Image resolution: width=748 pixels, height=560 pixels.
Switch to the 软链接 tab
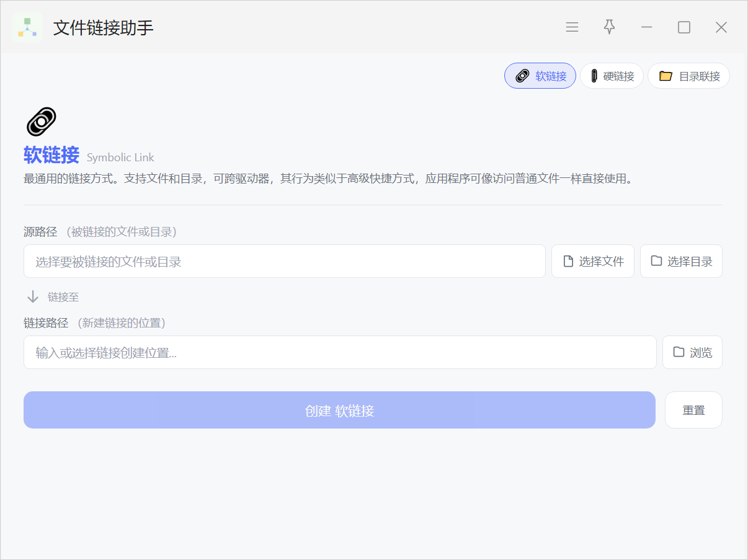pyautogui.click(x=540, y=76)
